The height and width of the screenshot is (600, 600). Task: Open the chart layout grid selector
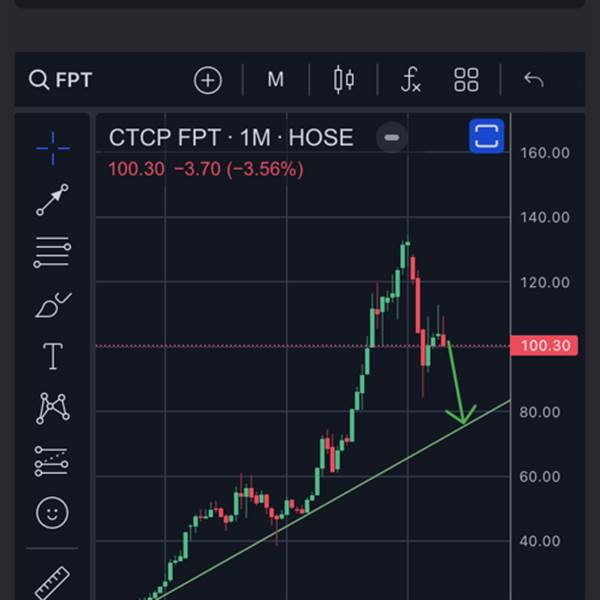pyautogui.click(x=466, y=80)
